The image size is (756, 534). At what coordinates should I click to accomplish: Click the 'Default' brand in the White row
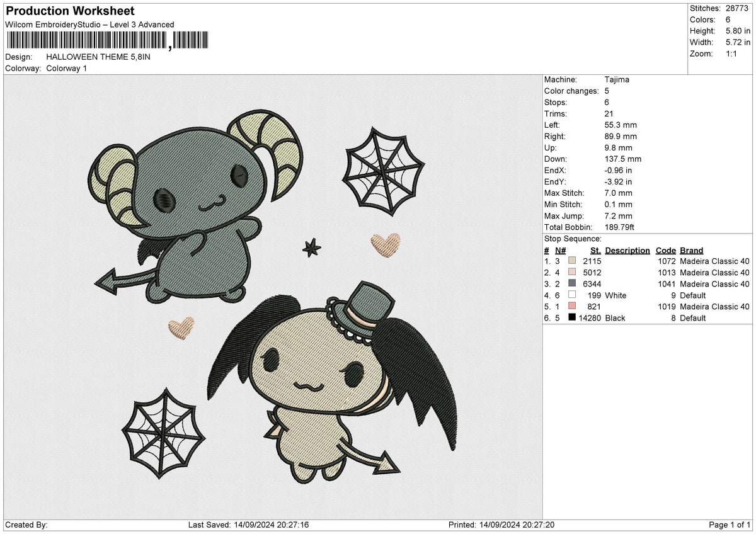click(693, 295)
